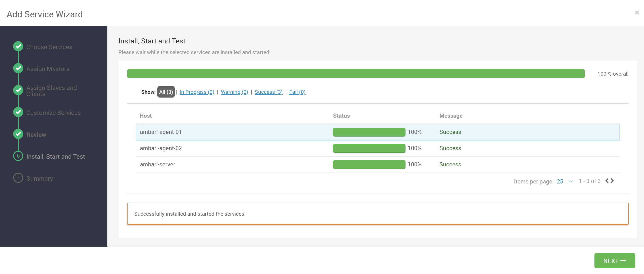Click the Host column header
Viewport: 644px width, 274px height.
(x=146, y=116)
